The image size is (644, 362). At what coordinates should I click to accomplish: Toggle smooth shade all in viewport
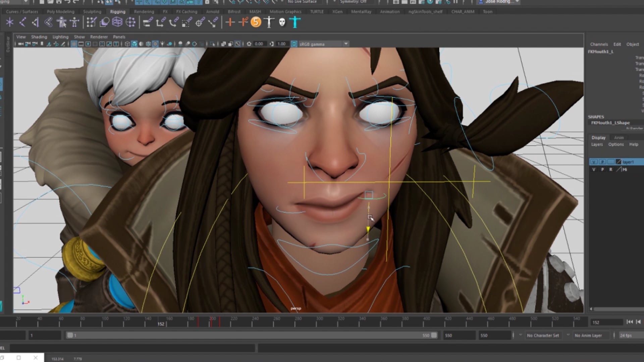134,44
